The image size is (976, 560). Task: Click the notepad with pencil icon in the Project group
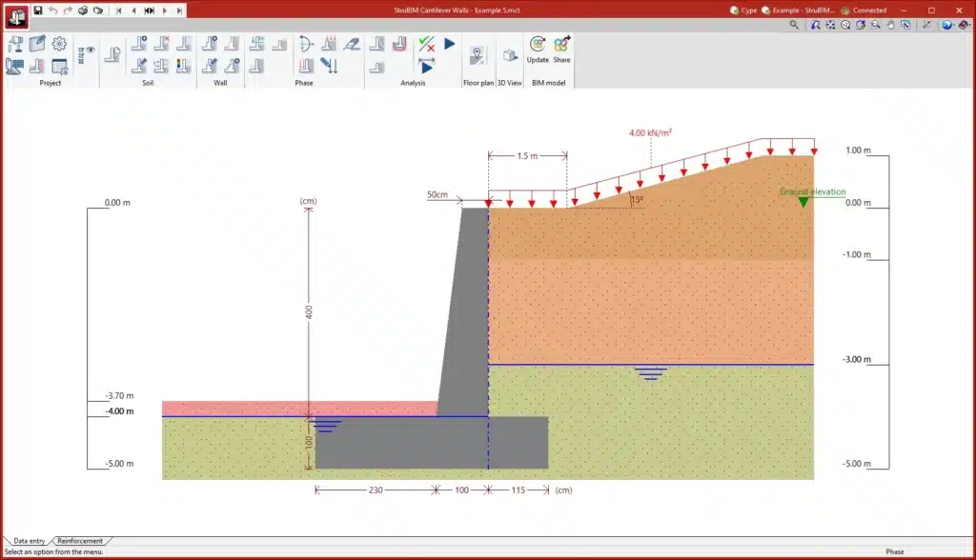[37, 44]
